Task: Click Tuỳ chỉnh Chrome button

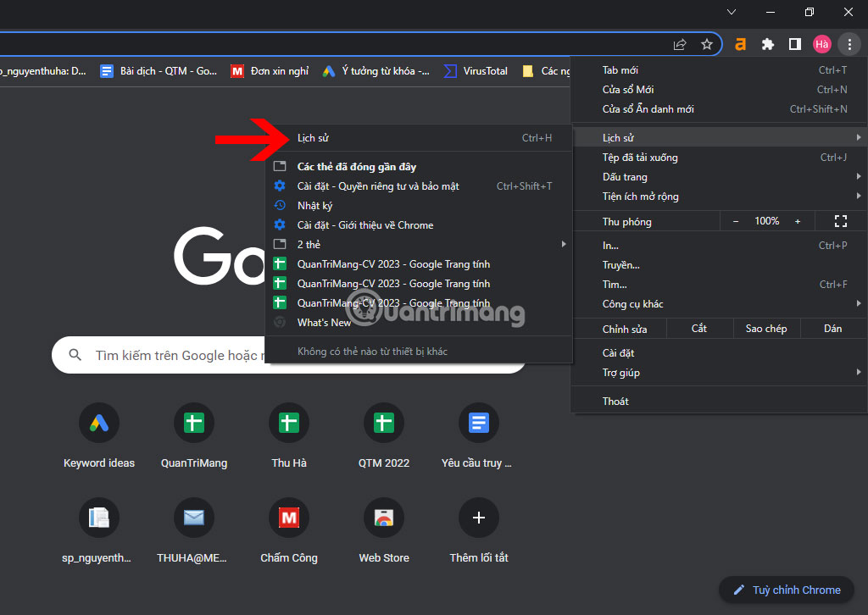Action: pyautogui.click(x=787, y=590)
